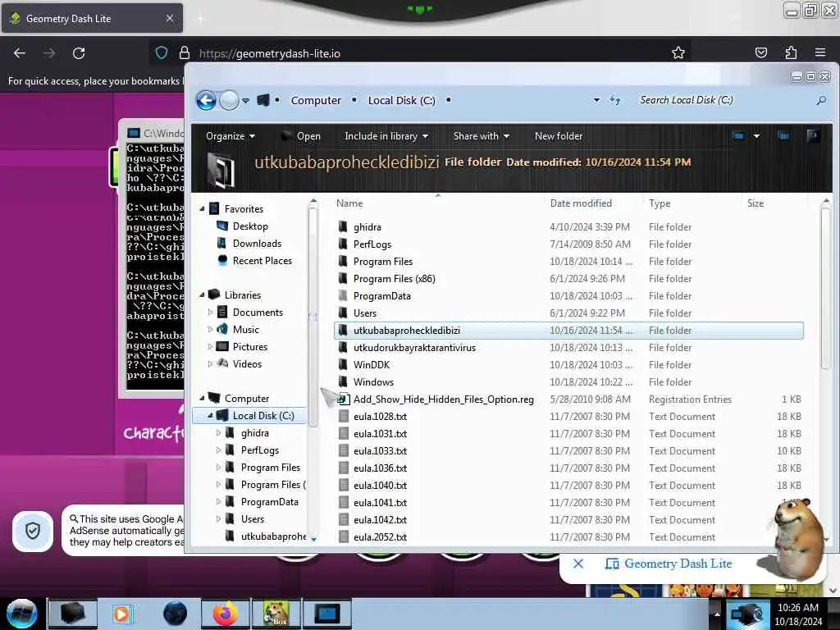Click the Save to Pocket icon

[760, 52]
